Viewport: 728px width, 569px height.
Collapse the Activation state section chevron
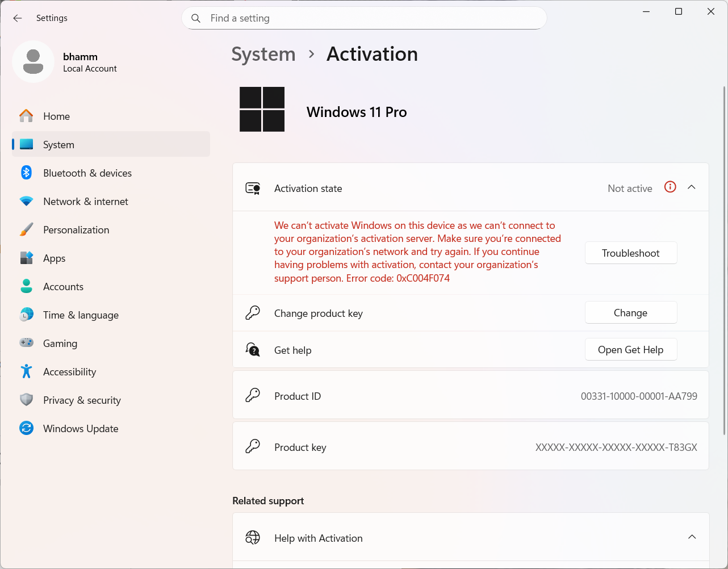692,187
